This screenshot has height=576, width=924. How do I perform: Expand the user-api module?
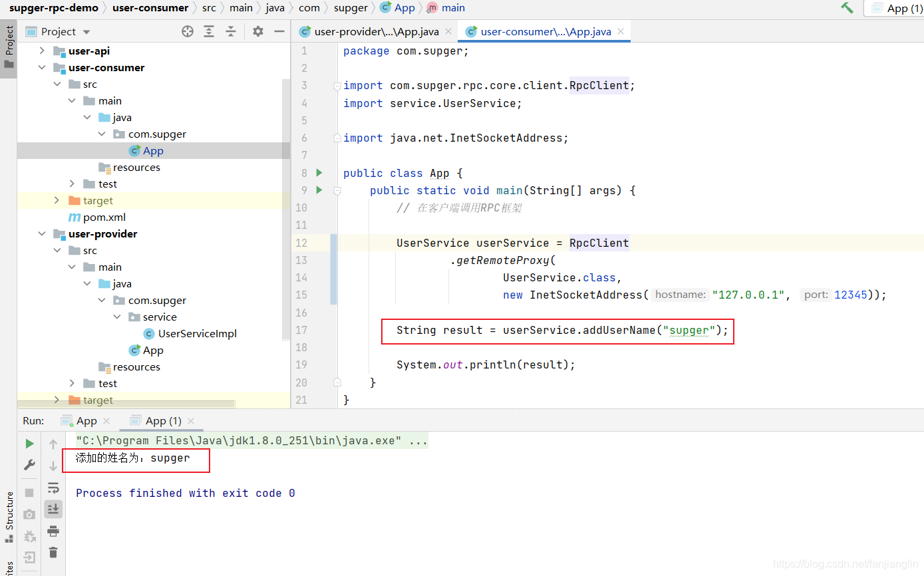(x=42, y=51)
